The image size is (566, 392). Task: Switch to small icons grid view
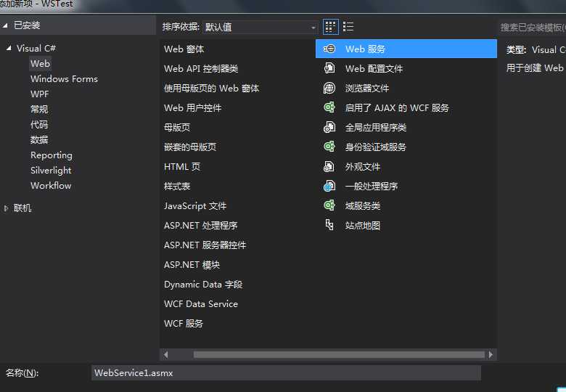(x=330, y=27)
